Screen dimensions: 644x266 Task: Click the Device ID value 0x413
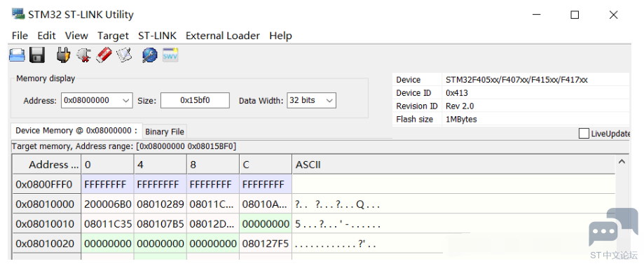pos(456,93)
